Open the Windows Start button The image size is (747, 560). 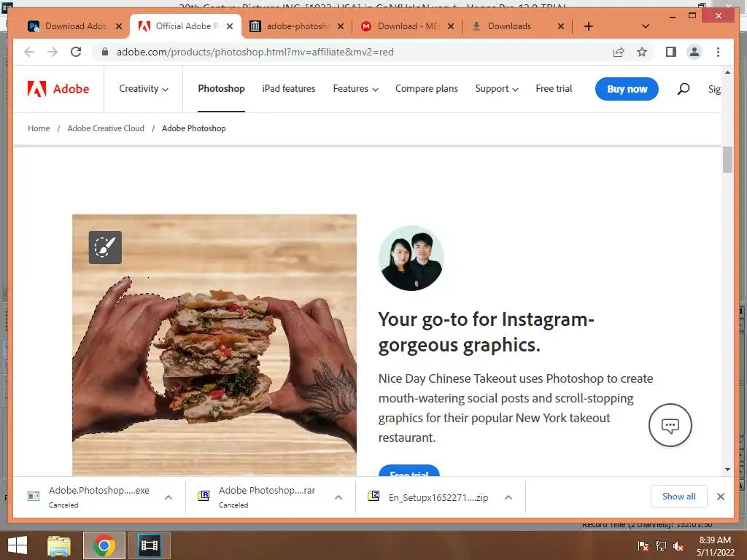coord(18,545)
